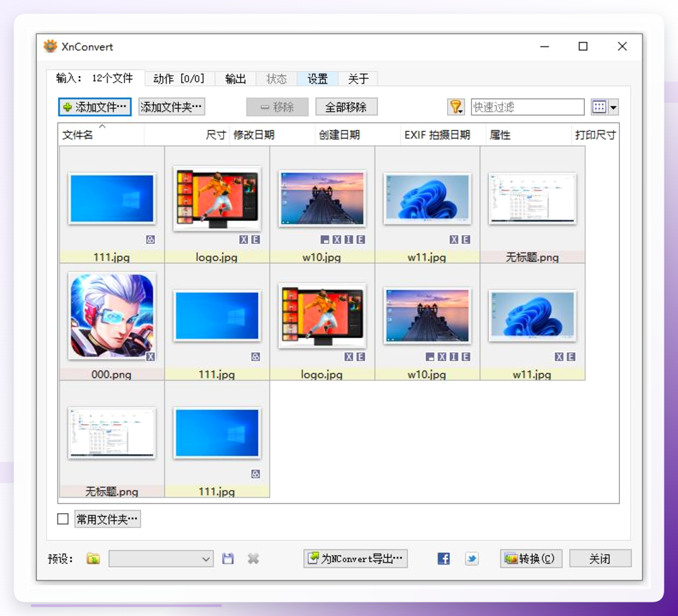Select first-row 111.jpg thumbnail

tap(112, 199)
